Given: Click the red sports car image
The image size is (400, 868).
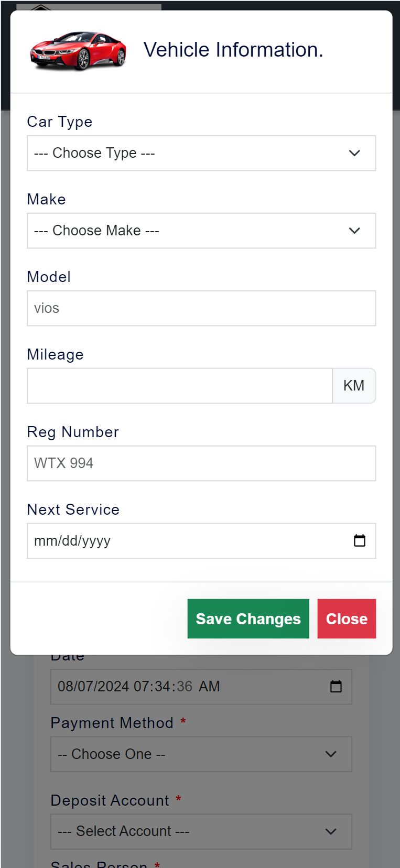Looking at the screenshot, I should (78, 51).
